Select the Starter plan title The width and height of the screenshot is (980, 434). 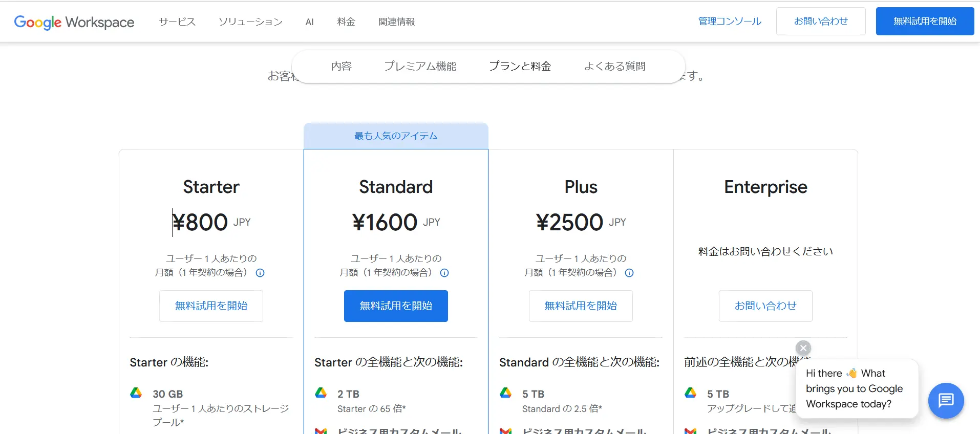(211, 187)
